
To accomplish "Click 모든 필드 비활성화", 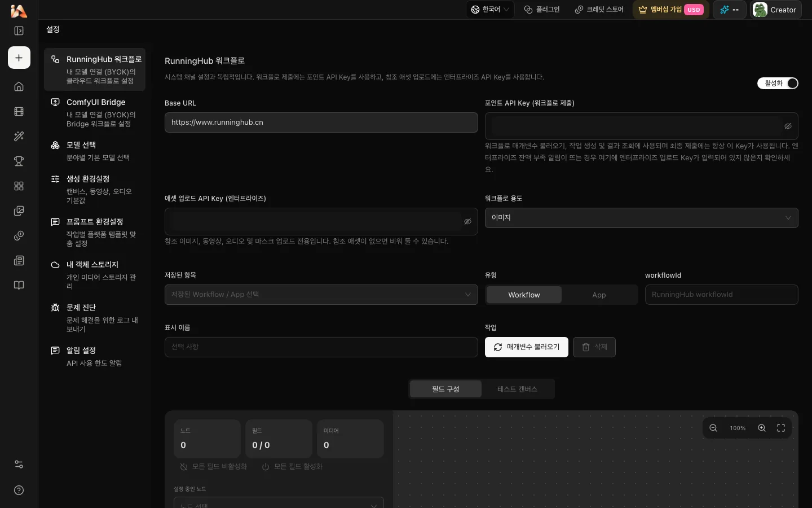I will (x=214, y=467).
